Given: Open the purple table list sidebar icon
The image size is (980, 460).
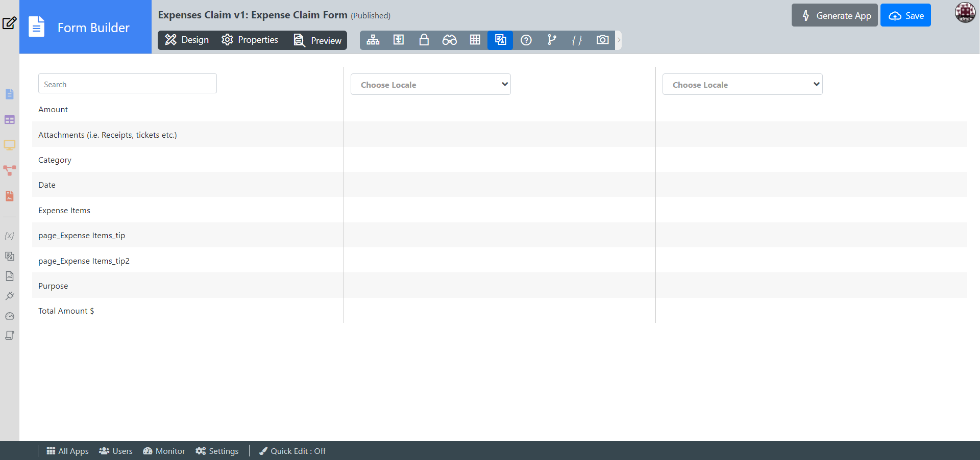Looking at the screenshot, I should 10,120.
